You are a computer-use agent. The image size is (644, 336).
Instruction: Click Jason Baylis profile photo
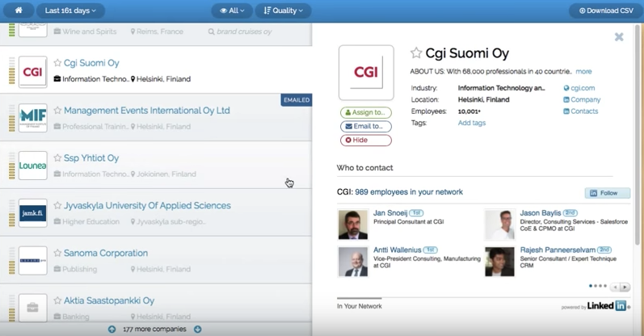[x=499, y=225]
